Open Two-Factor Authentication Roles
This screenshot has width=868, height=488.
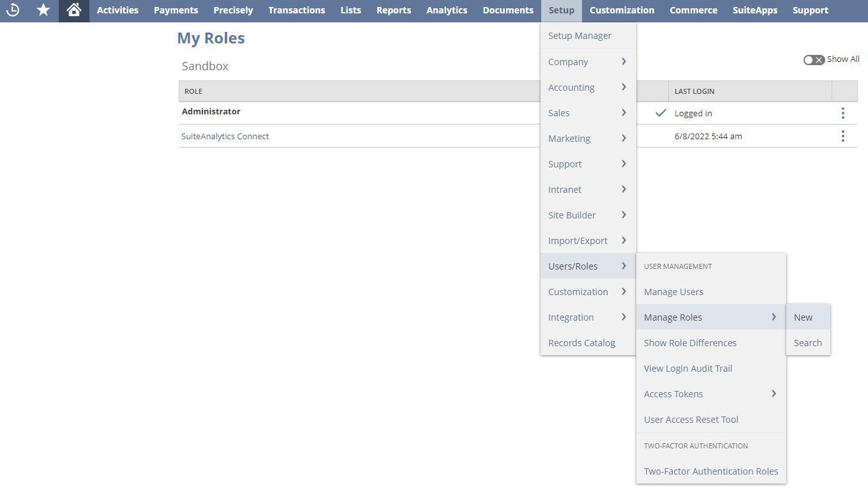click(710, 471)
